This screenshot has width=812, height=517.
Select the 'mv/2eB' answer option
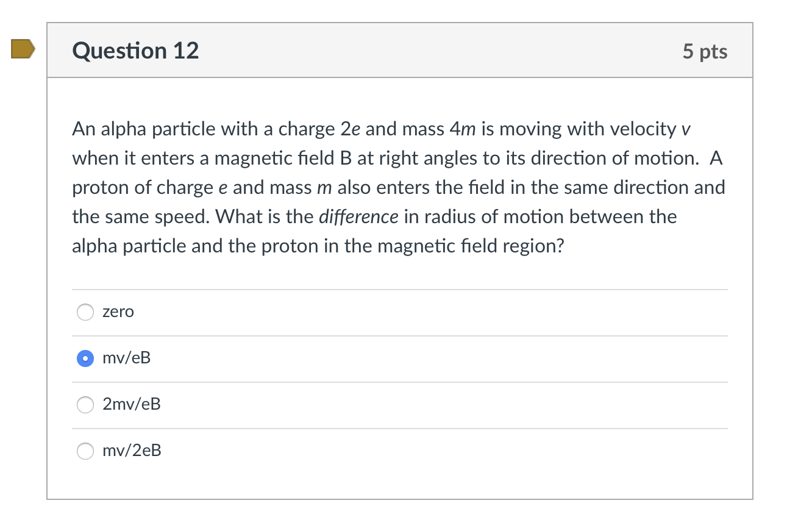(x=85, y=451)
